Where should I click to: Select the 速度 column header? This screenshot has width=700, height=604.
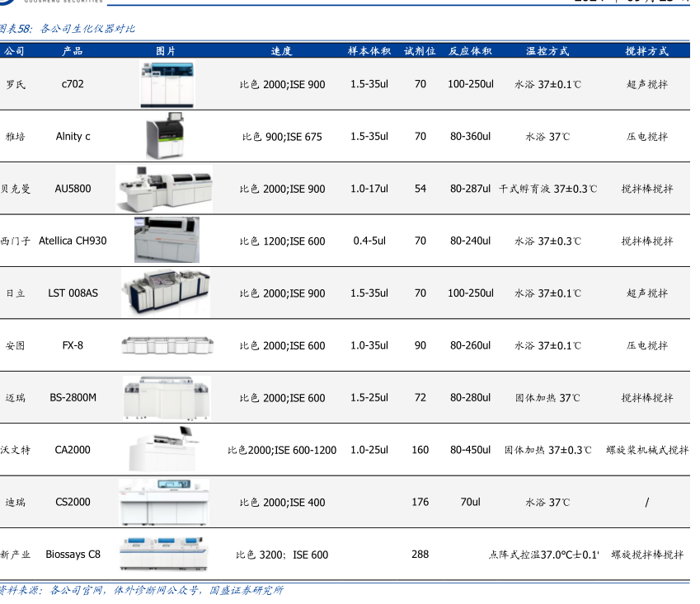[x=281, y=51]
